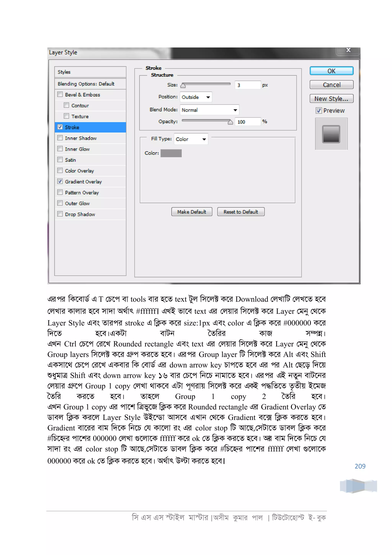Check the Bevel & Emboss checkbox

point(60,94)
